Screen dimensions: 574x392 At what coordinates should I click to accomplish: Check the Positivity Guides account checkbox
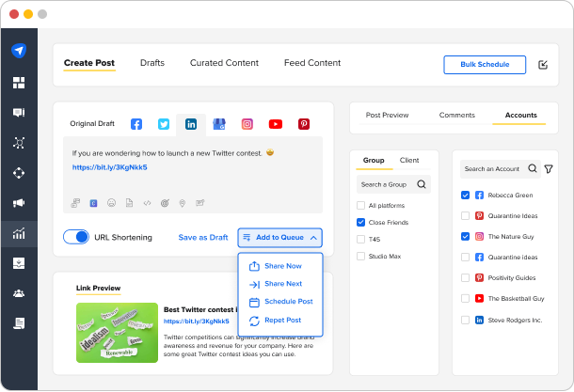(x=465, y=277)
